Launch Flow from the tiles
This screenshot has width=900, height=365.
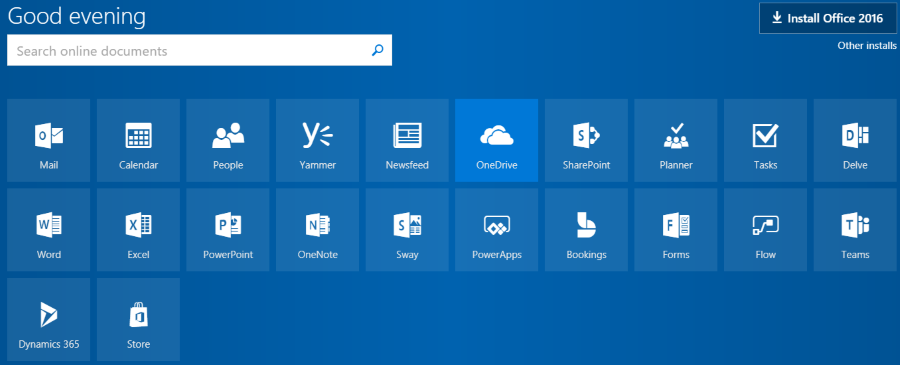pyautogui.click(x=765, y=230)
